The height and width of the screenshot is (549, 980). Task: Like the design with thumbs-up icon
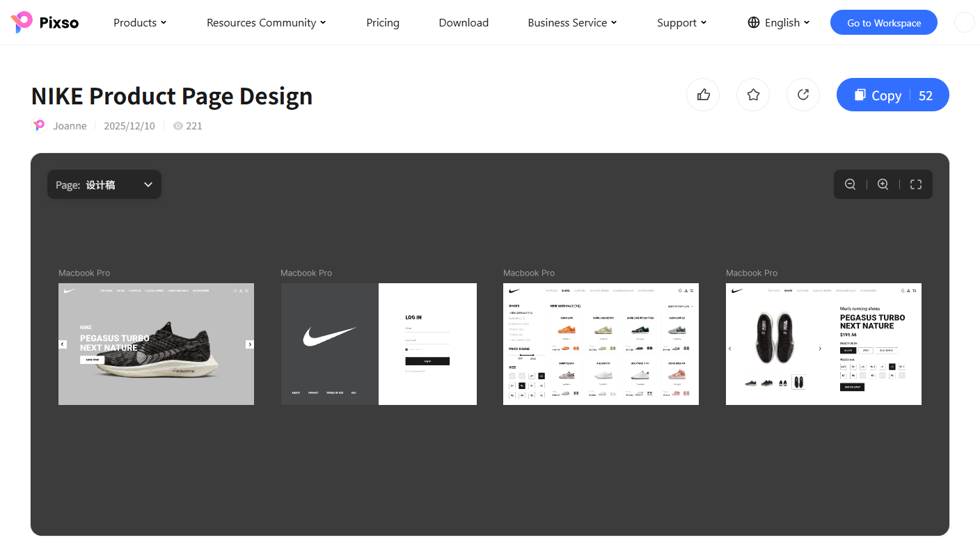[703, 95]
